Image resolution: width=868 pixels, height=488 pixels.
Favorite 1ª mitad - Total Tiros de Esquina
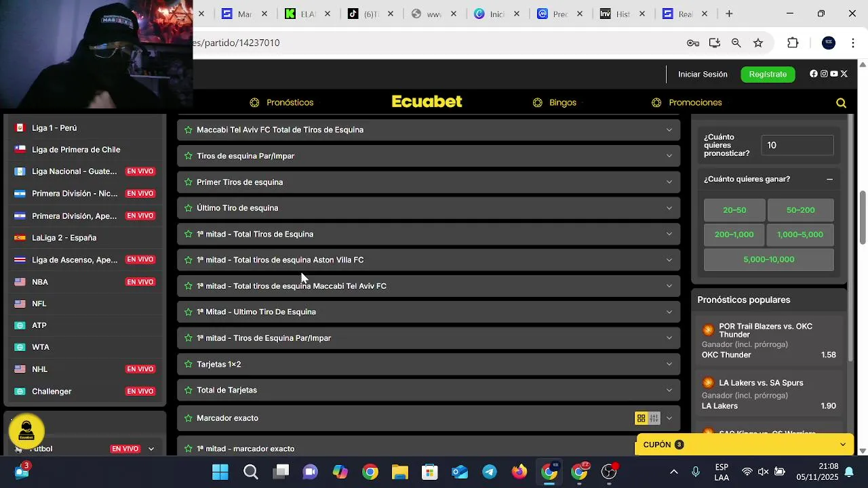189,234
